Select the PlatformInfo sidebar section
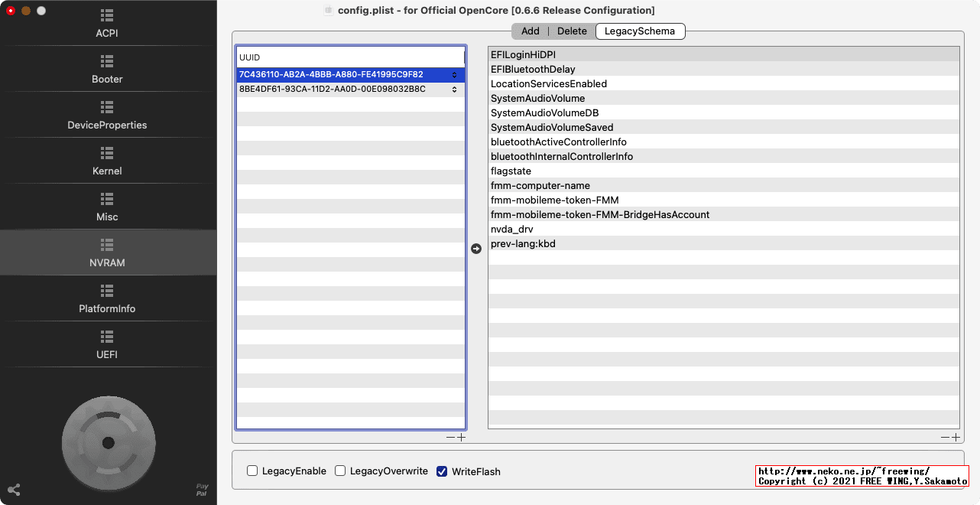The image size is (980, 505). pyautogui.click(x=107, y=298)
